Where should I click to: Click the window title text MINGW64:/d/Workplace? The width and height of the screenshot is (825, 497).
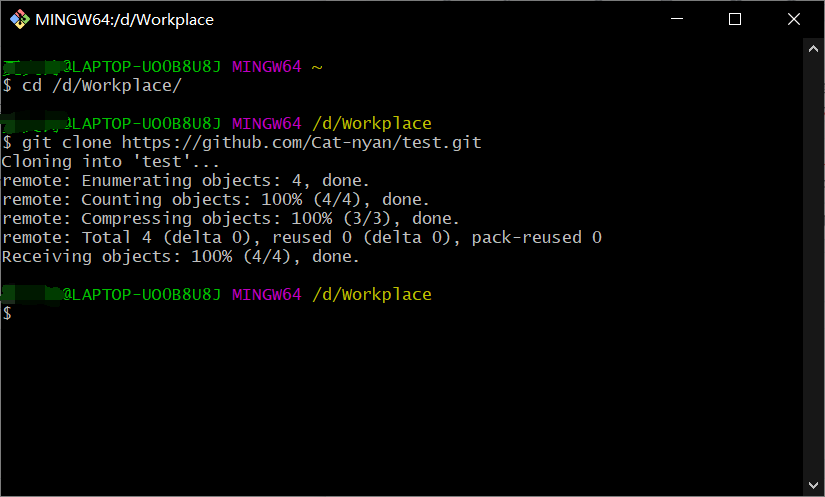(x=124, y=19)
